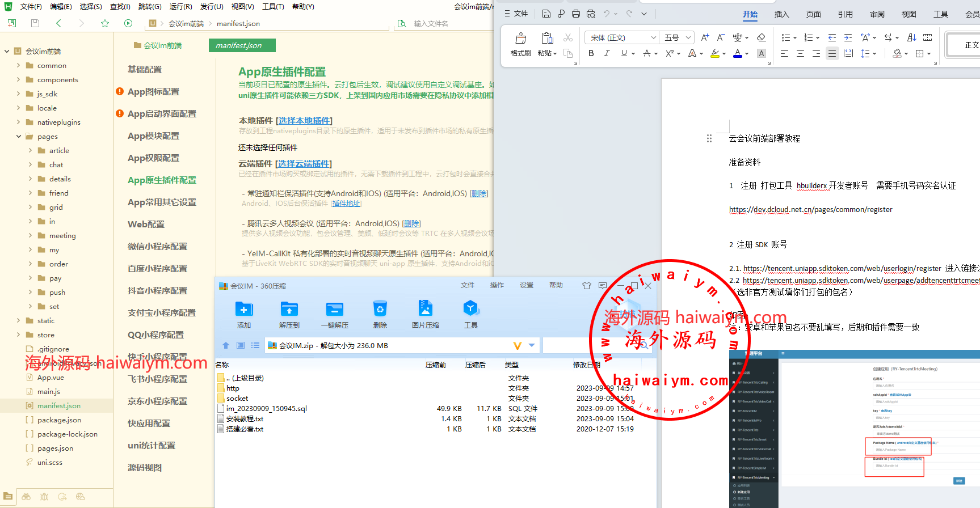Image resolution: width=980 pixels, height=508 pixels.
Task: Click the 输入文件名 file search field
Action: click(x=431, y=24)
